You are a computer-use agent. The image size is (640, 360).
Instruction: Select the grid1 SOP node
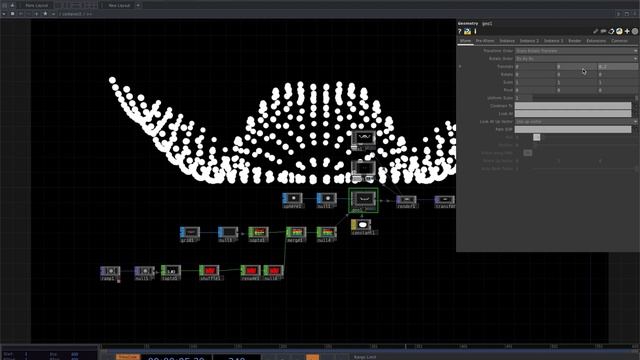tap(190, 234)
